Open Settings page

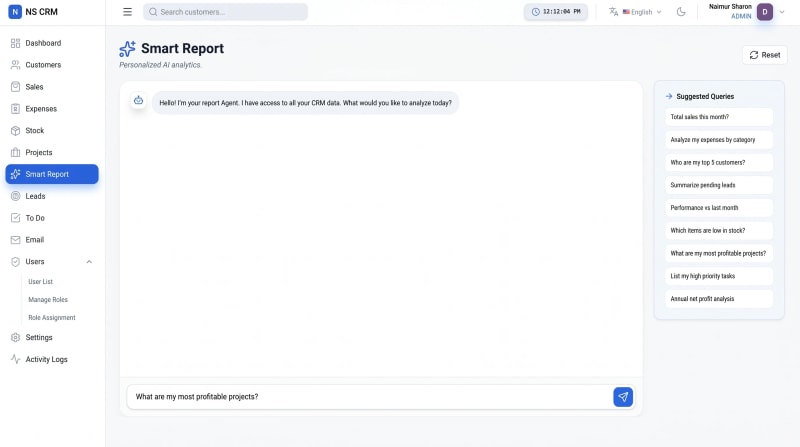tap(52, 337)
